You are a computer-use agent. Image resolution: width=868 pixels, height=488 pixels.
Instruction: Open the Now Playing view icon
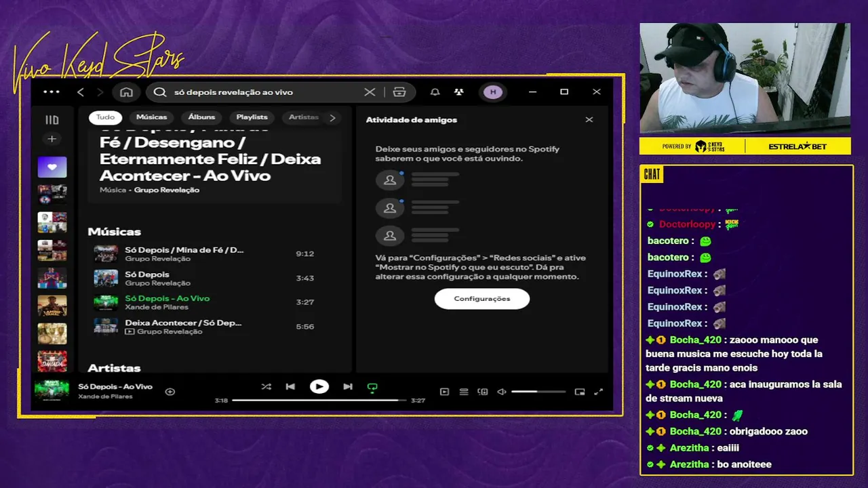[444, 391]
